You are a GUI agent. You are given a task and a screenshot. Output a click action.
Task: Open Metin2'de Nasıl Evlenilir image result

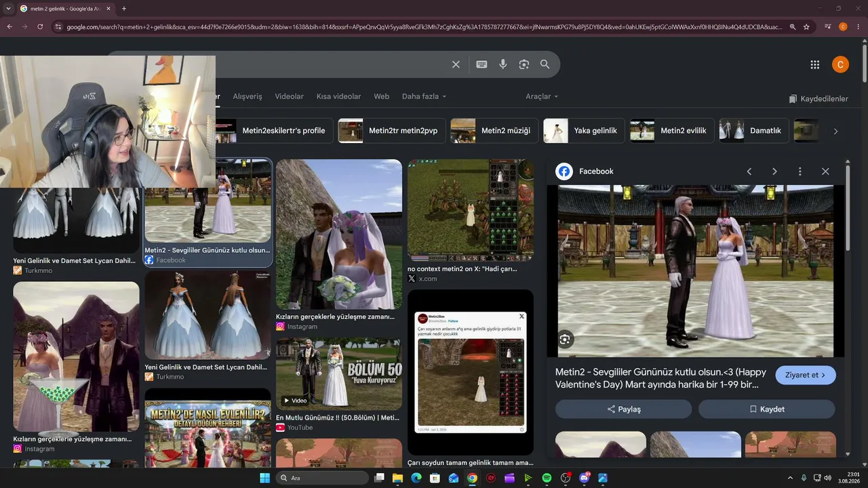click(x=208, y=427)
